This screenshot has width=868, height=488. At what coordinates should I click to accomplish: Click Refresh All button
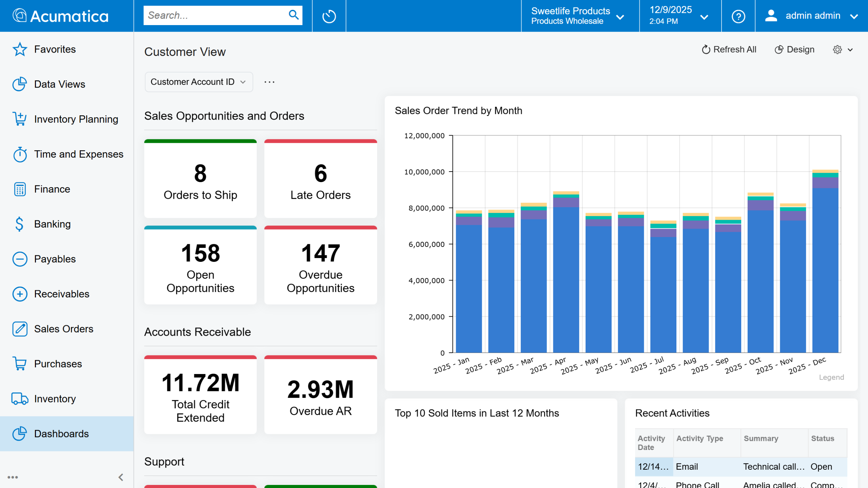pos(729,50)
